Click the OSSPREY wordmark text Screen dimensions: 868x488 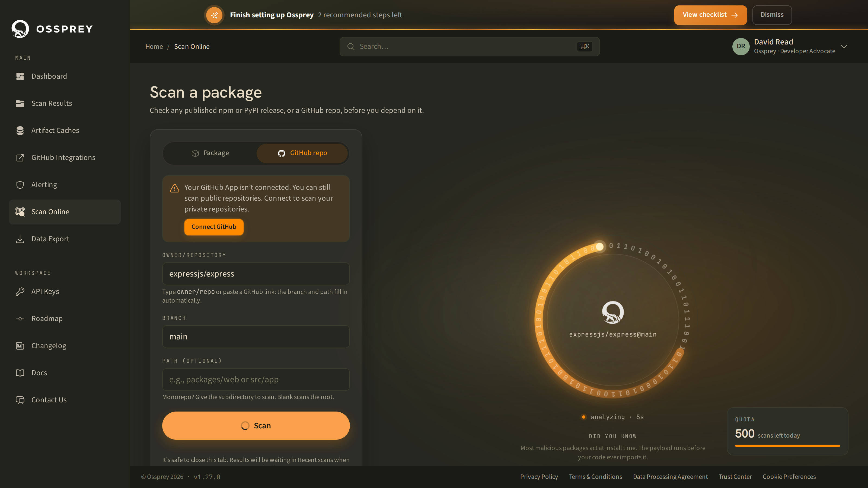(64, 29)
